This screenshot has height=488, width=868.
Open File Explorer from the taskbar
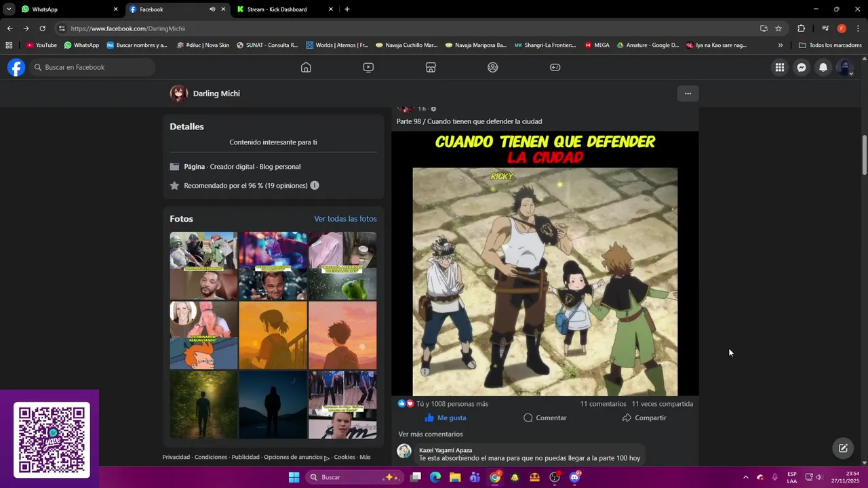click(455, 477)
